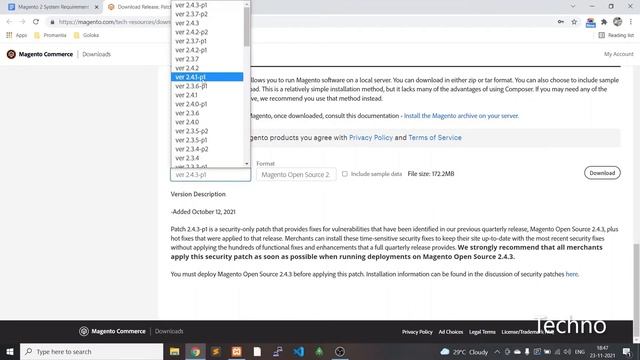This screenshot has height=360, width=640.
Task: Open Sublime Text from taskbar
Action: 216,351
